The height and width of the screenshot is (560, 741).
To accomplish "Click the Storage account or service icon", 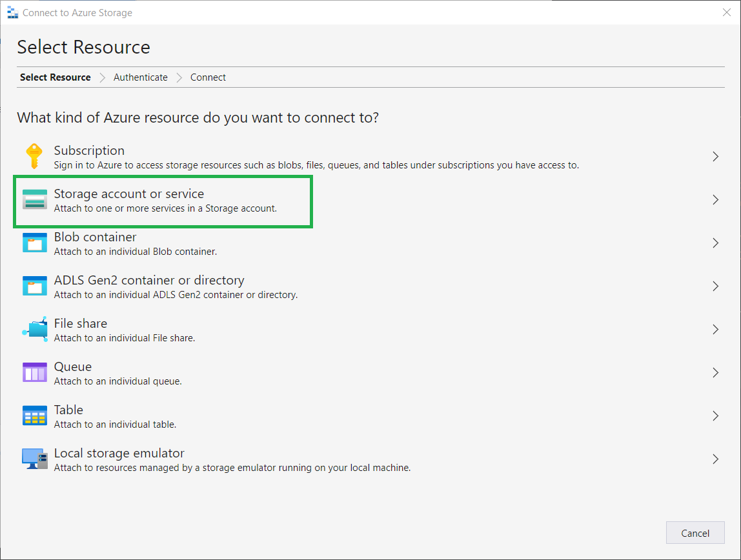I will tap(34, 199).
